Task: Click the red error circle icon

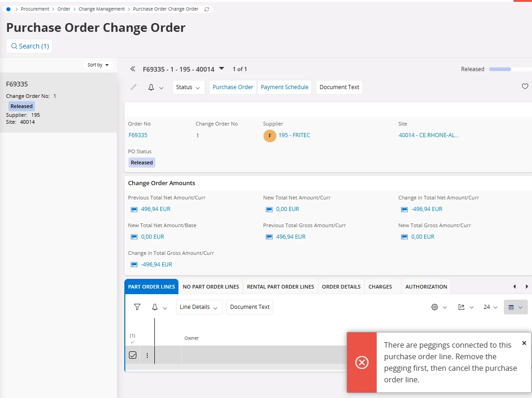Action: coord(362,362)
